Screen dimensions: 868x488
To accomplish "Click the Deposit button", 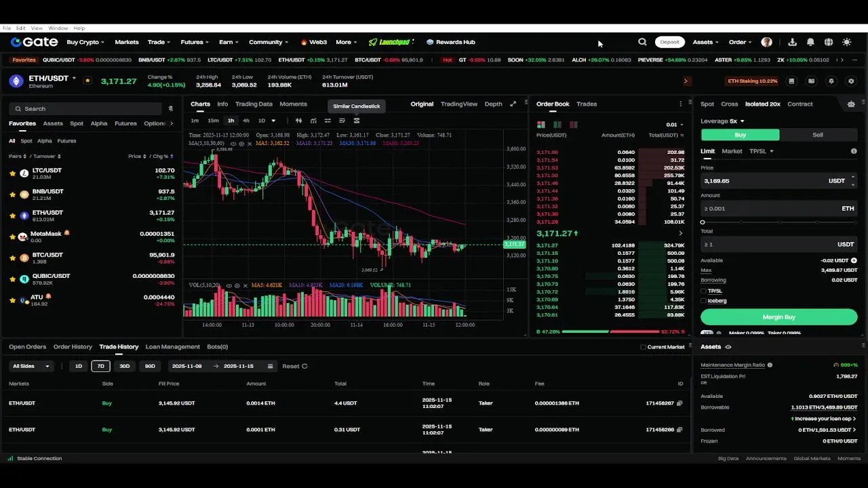I will click(669, 42).
